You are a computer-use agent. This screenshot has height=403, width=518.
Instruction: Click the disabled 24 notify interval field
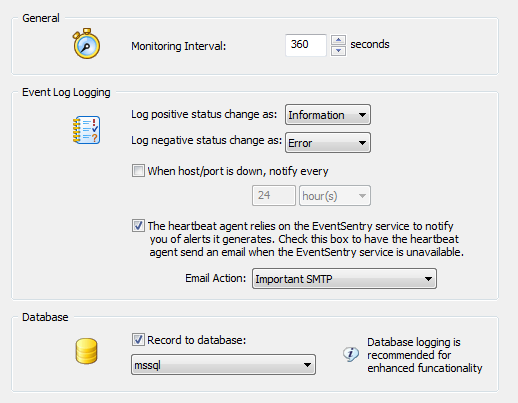tap(274, 195)
